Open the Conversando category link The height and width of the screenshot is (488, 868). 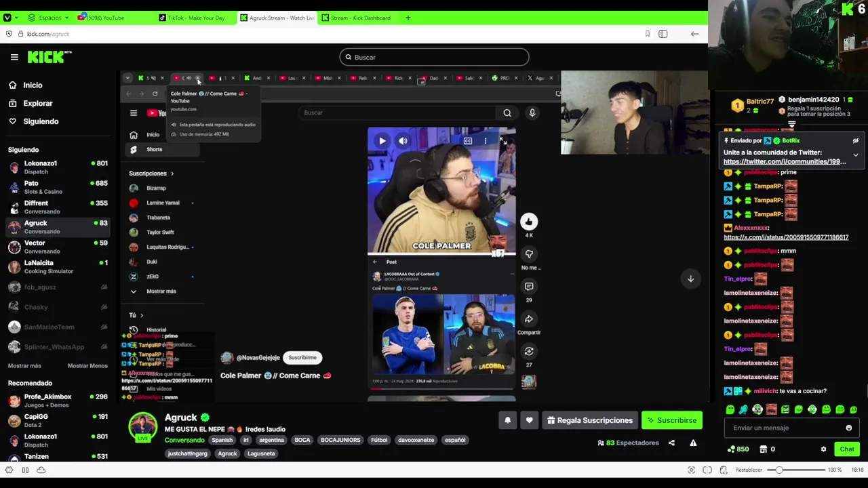pyautogui.click(x=184, y=440)
